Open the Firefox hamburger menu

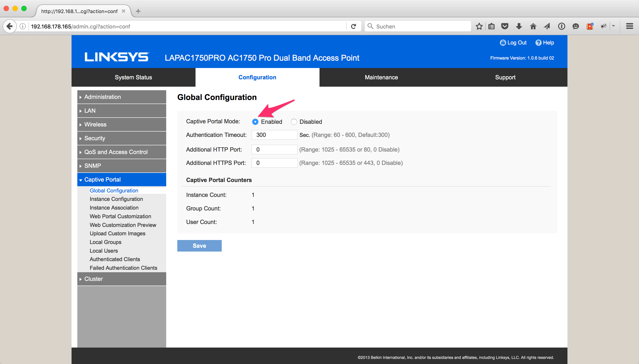(629, 26)
